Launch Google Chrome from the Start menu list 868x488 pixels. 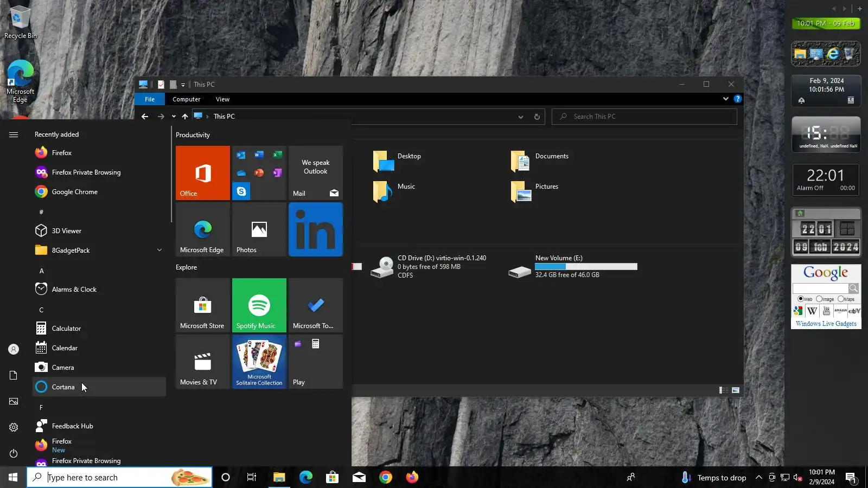[99, 192]
